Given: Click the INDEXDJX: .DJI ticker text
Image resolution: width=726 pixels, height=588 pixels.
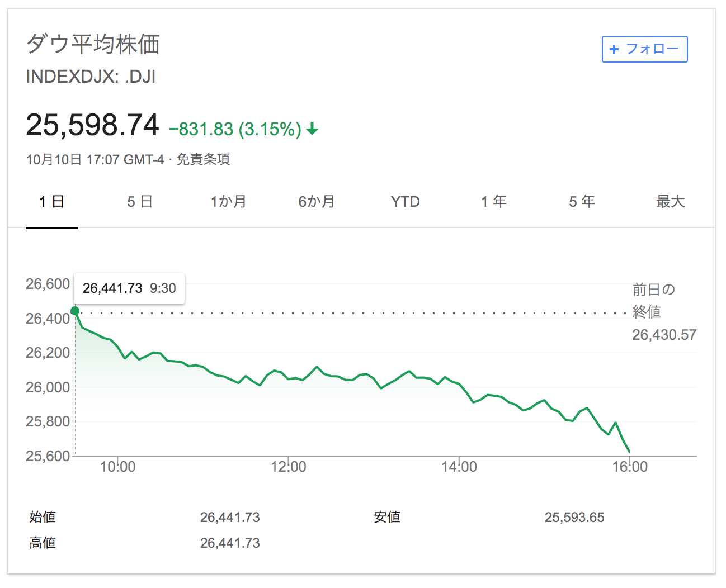Looking at the screenshot, I should [x=91, y=77].
